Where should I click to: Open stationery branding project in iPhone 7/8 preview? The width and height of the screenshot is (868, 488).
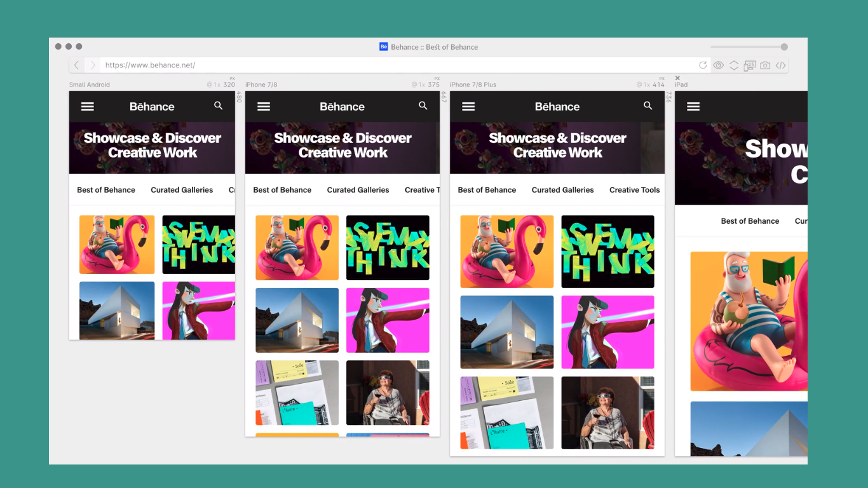tap(297, 393)
